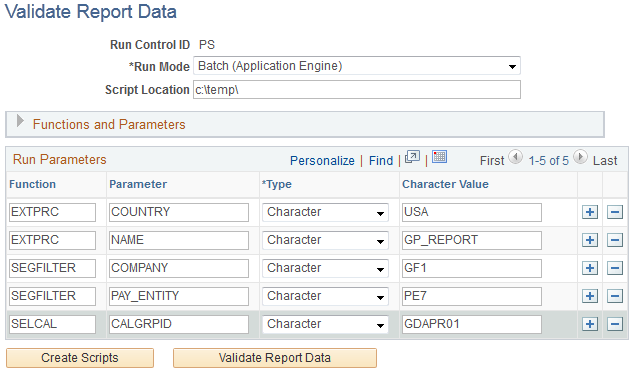Sort by Character Value column header
Screen dimensions: 632x371
tap(445, 184)
